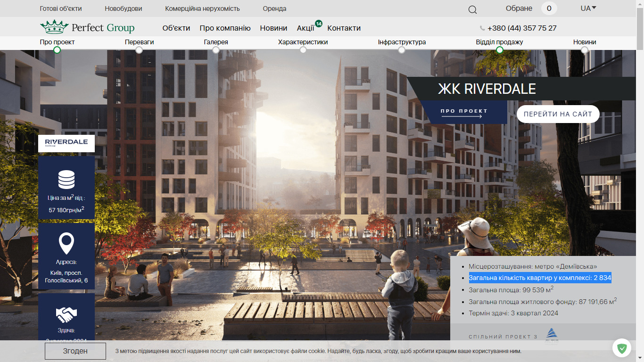The height and width of the screenshot is (362, 644).
Task: Click the handshake completion icon
Action: [x=66, y=314]
